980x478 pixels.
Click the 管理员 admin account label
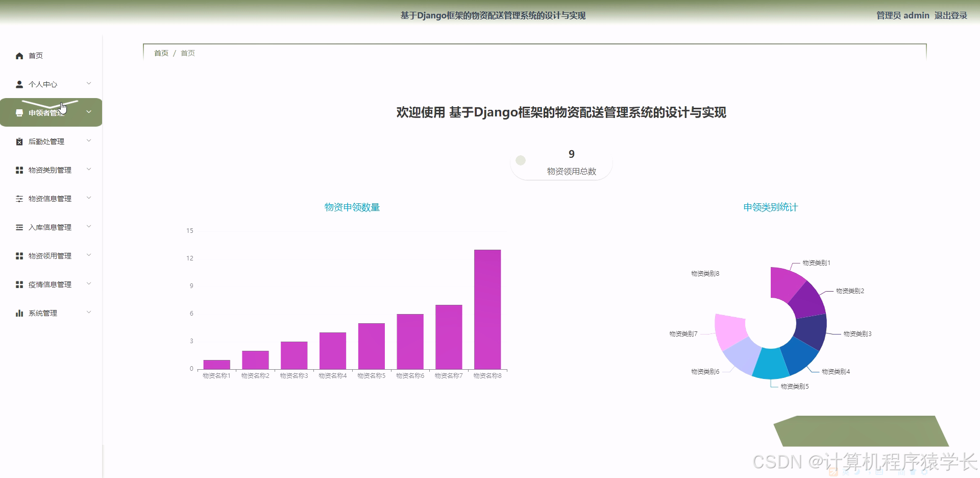(x=901, y=15)
